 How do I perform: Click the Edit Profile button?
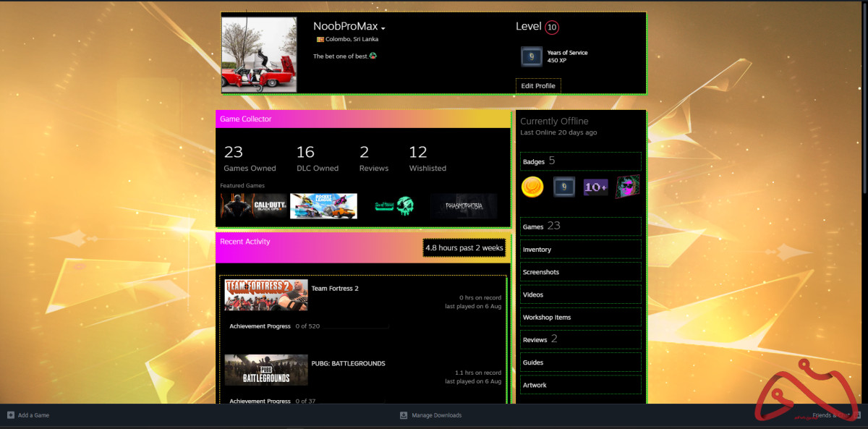[538, 85]
